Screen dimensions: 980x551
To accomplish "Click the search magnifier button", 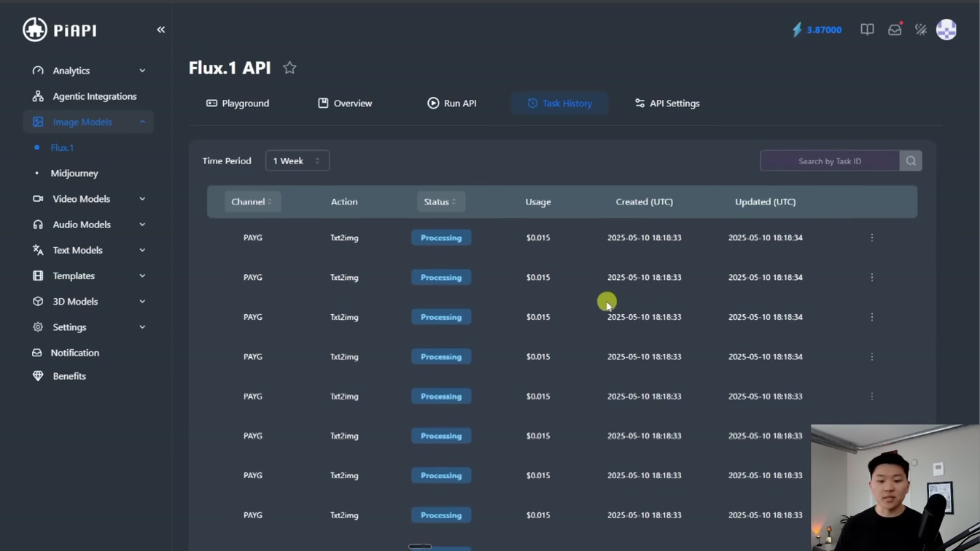I will (911, 161).
